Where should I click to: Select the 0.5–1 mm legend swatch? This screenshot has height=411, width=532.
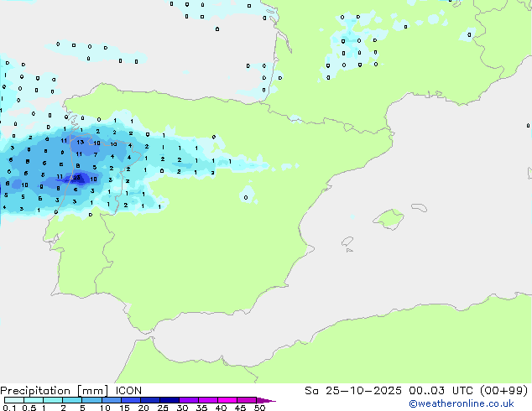34,400
